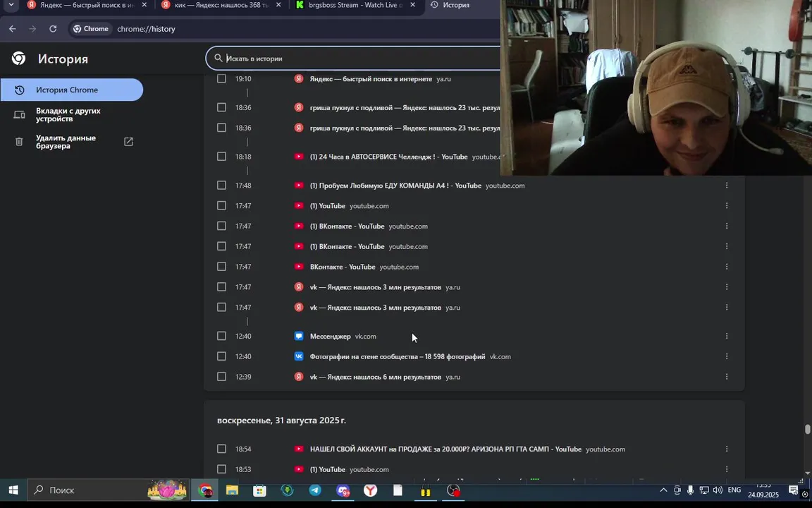Check the 12:39 vk Яндекс entry checkbox
The width and height of the screenshot is (812, 508).
point(221,377)
